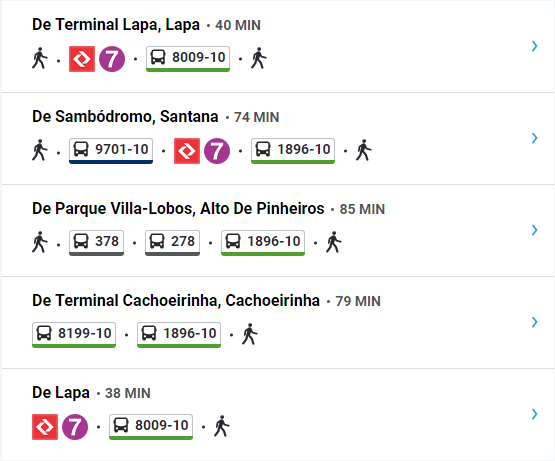Image resolution: width=555 pixels, height=461 pixels.
Task: Open De Terminal Lapa, Lapa route title
Action: pyautogui.click(x=116, y=25)
